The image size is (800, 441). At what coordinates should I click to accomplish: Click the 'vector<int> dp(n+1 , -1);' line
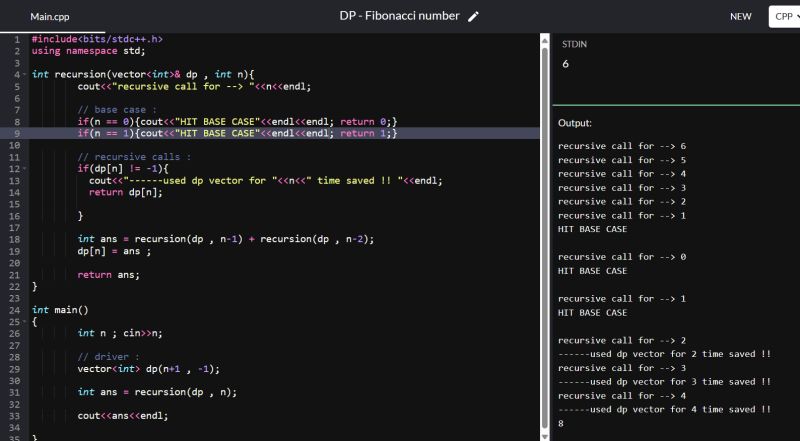148,369
